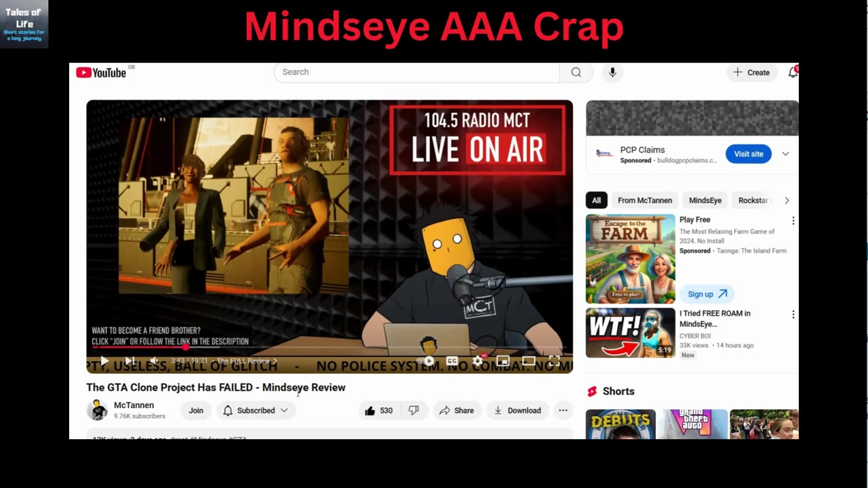Select the All filter chip
This screenshot has width=868, height=488.
[x=596, y=201]
